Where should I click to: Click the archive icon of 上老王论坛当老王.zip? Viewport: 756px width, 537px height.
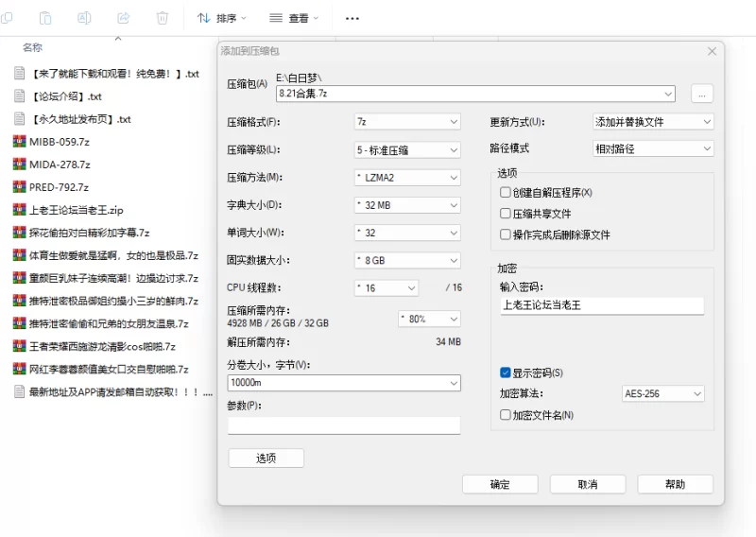pos(19,209)
